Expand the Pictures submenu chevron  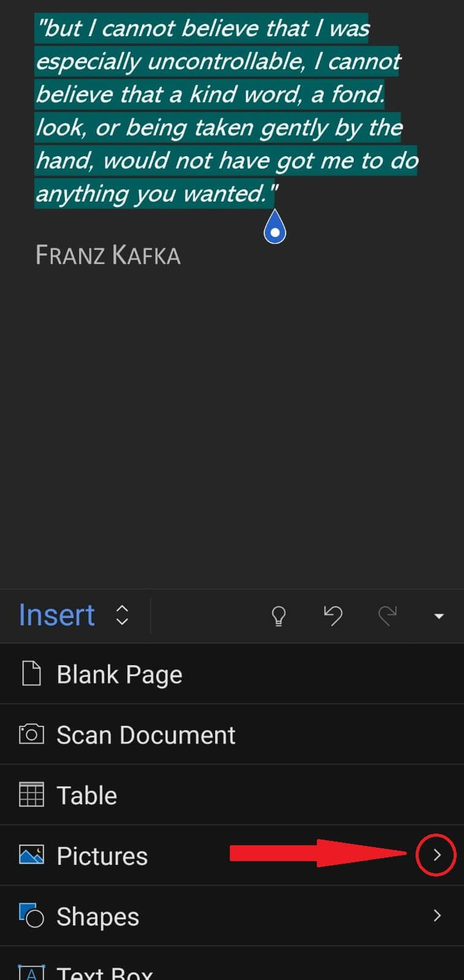pos(436,855)
